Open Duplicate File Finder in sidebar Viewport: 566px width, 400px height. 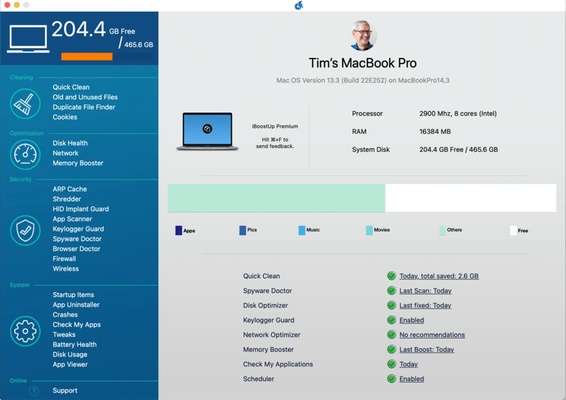click(x=84, y=107)
